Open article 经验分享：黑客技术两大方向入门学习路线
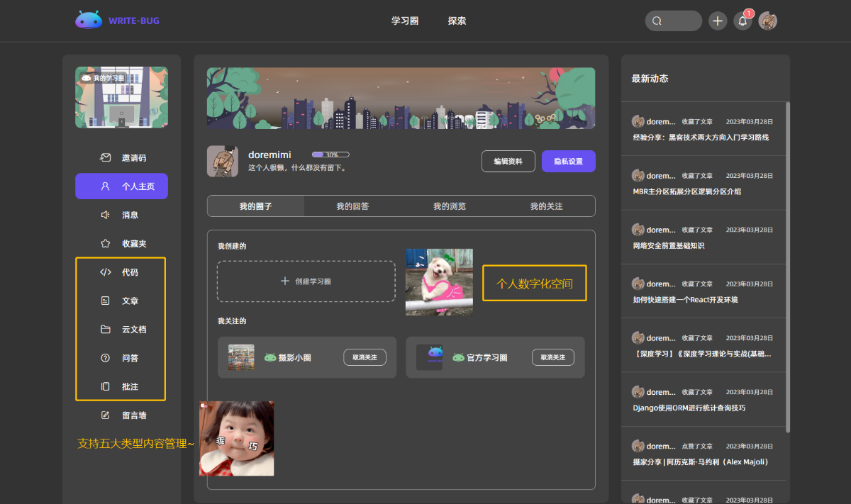Image resolution: width=851 pixels, height=504 pixels. (701, 138)
